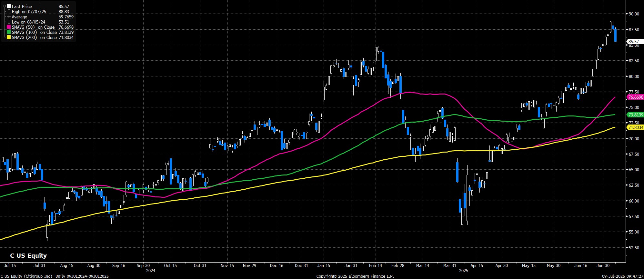This screenshot has height=279, width=644.
Task: Click the 'Jul 15' date axis label
Action: (10, 265)
